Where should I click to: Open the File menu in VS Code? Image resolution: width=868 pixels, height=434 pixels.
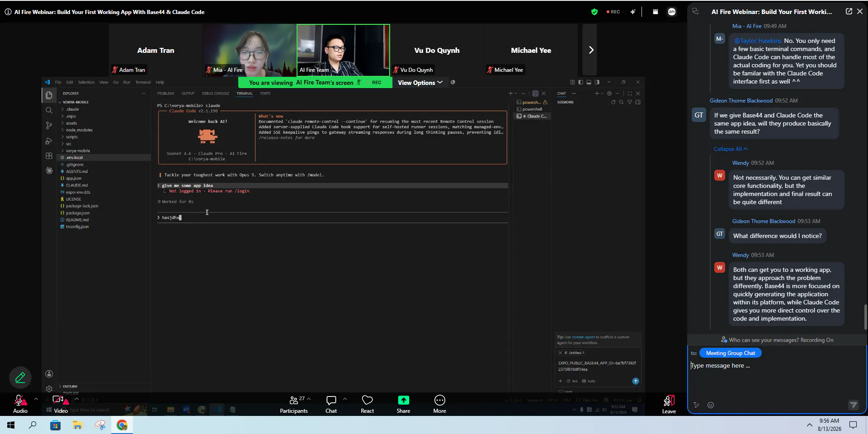(x=58, y=82)
